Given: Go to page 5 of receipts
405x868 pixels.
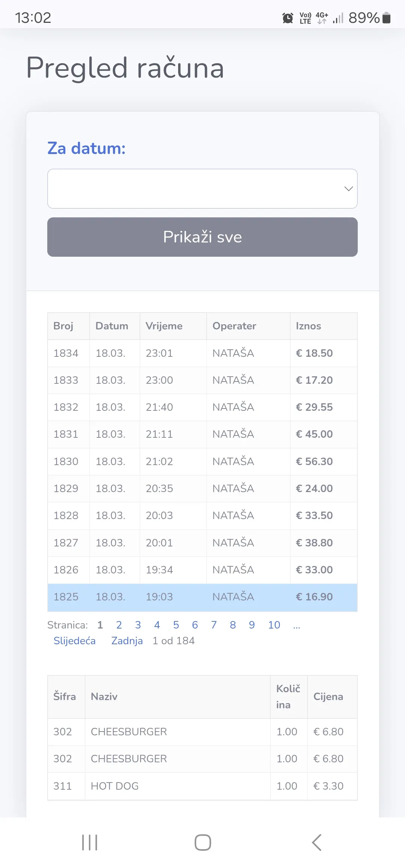Looking at the screenshot, I should 176,625.
